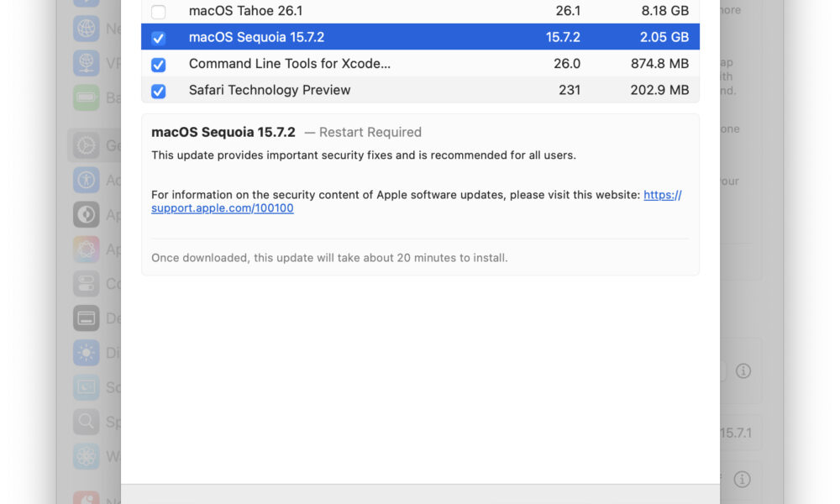Select the Appearance icon in sidebar
840x504 pixels.
coord(87,214)
